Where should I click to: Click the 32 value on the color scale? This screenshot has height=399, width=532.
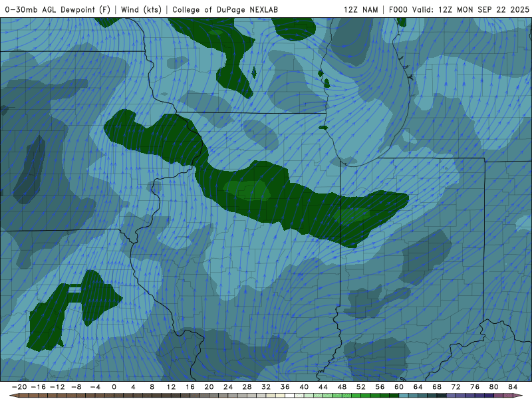coord(266,387)
